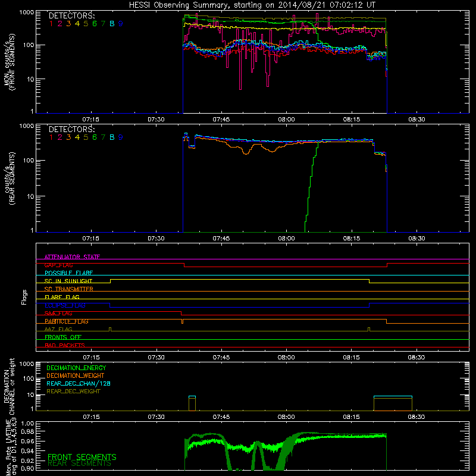476x476 pixels.
Task: Click green detector 6 in rear segments legend
Action: coord(95,137)
